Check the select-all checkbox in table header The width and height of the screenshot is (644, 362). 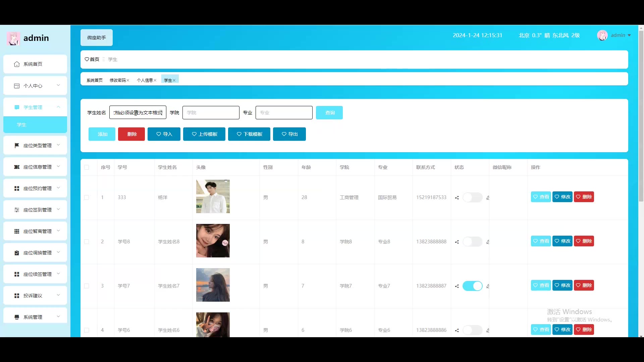tap(87, 167)
